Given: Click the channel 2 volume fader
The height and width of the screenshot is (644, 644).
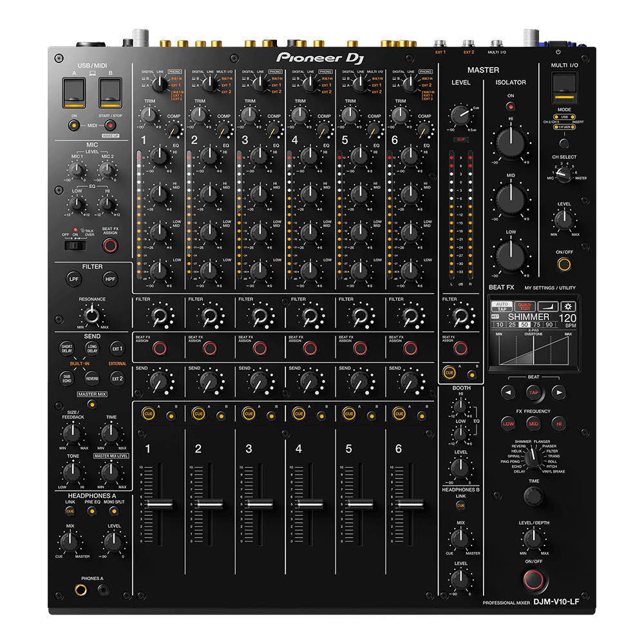Looking at the screenshot, I should 209,502.
